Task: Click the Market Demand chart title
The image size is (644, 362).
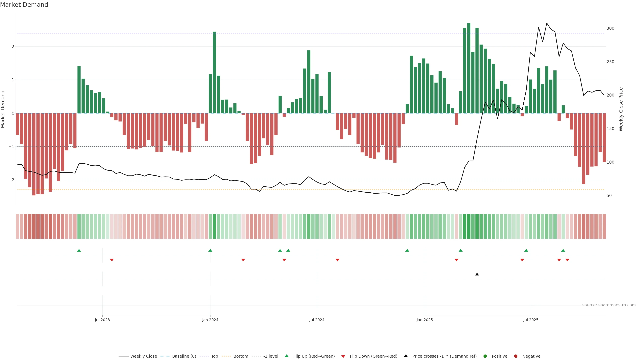Action: click(24, 5)
